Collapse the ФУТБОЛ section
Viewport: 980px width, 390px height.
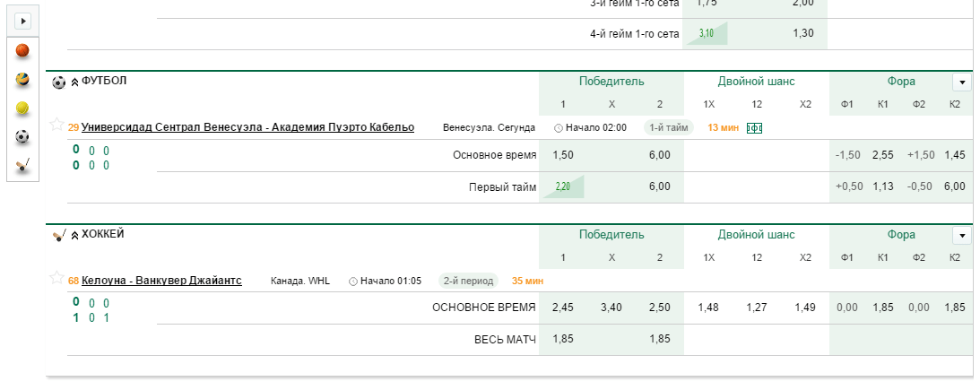pos(75,82)
